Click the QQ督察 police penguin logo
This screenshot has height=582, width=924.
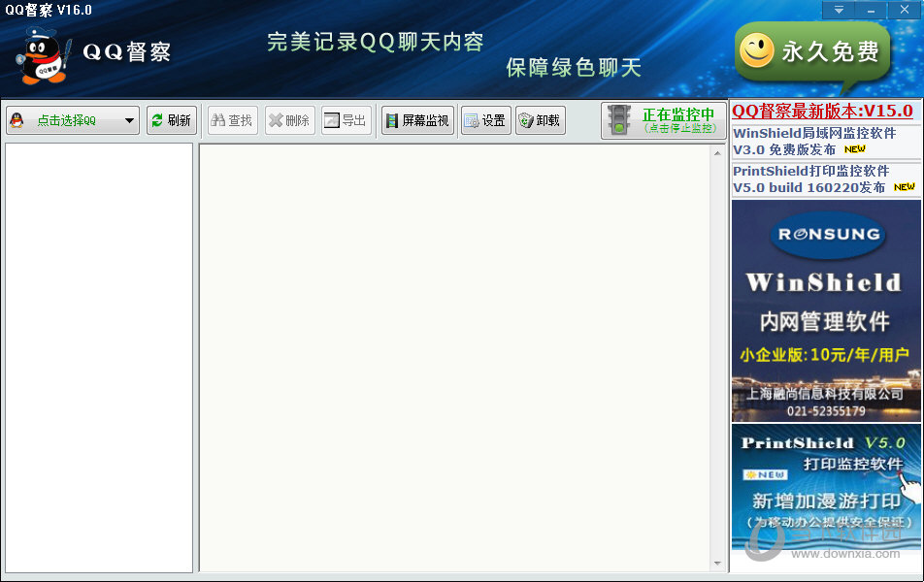(x=42, y=56)
